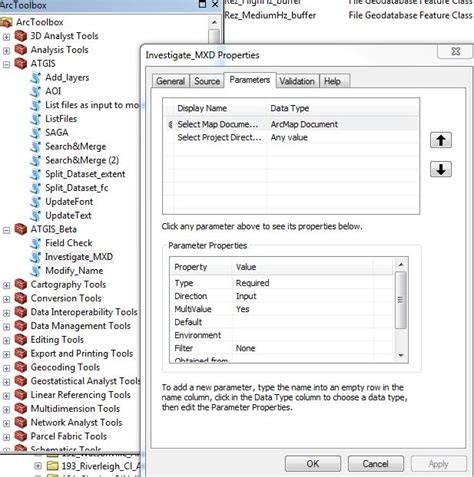Click the ArcToolbox panel scroll up arrow
Image resolution: width=474 pixels, height=477 pixels.
pyautogui.click(x=214, y=23)
